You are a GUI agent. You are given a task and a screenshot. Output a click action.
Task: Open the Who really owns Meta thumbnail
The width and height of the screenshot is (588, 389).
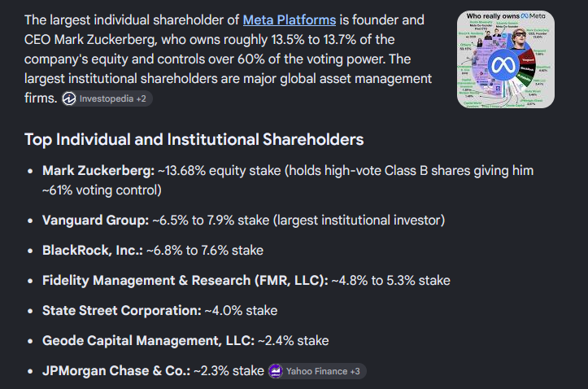pos(506,59)
